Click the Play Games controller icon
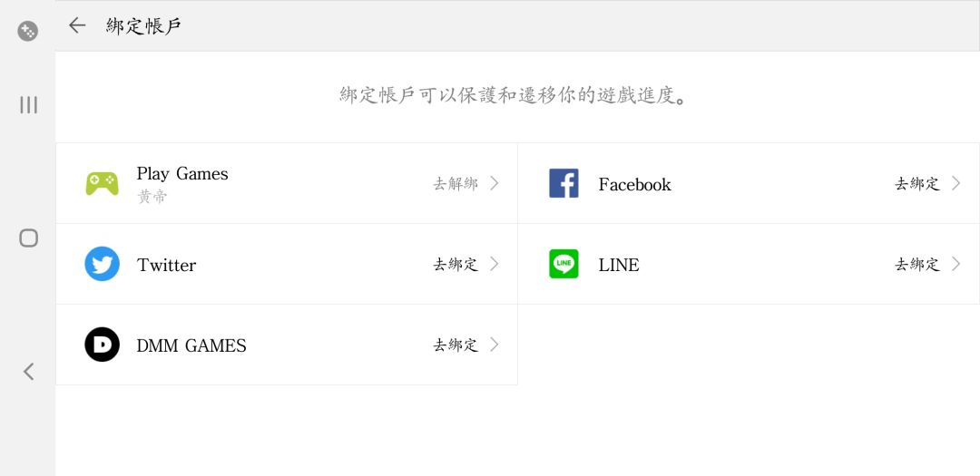The width and height of the screenshot is (980, 476). click(x=102, y=184)
